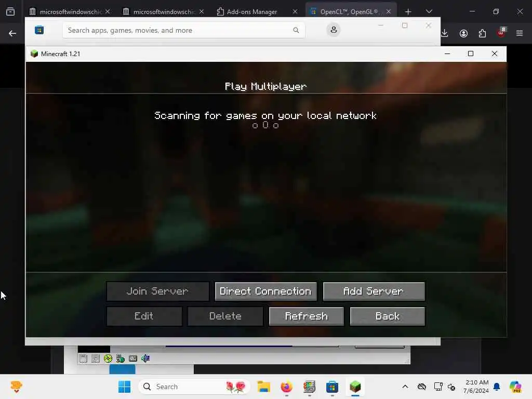
Task: Open the taskbar app left of Microsoft Store
Action: click(310, 387)
